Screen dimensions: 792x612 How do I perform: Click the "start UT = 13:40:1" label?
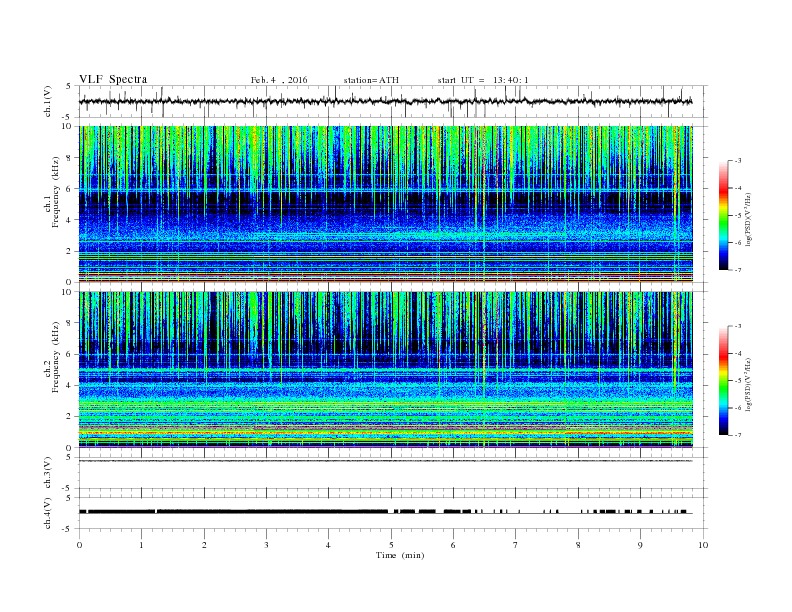(x=483, y=80)
